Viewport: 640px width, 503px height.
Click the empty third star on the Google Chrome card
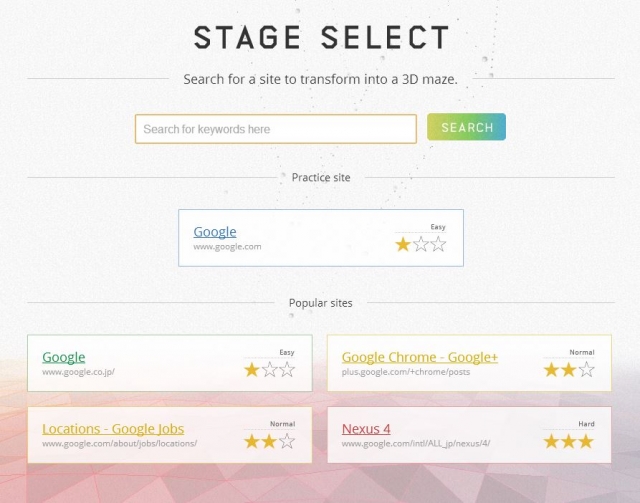pos(586,370)
